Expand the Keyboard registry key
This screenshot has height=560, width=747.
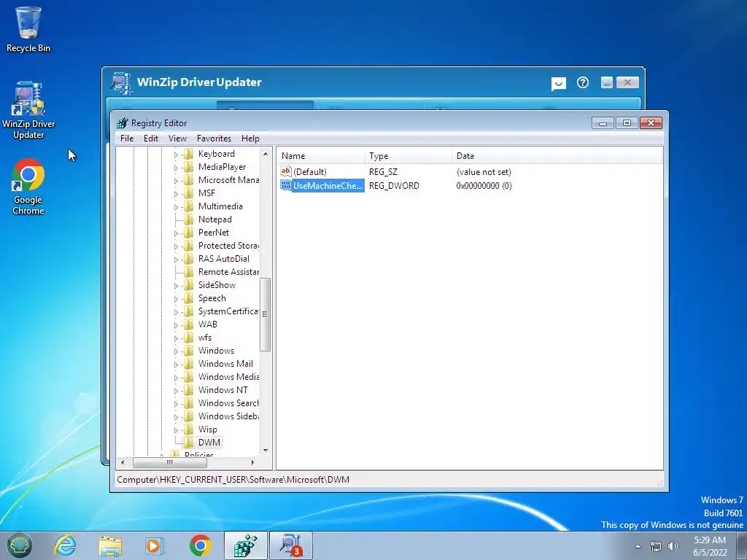[176, 155]
